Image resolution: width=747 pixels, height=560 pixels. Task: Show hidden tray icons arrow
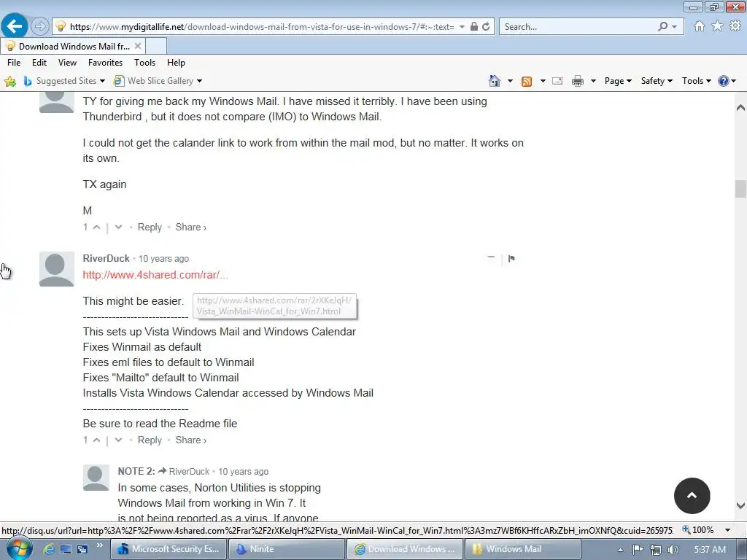620,550
